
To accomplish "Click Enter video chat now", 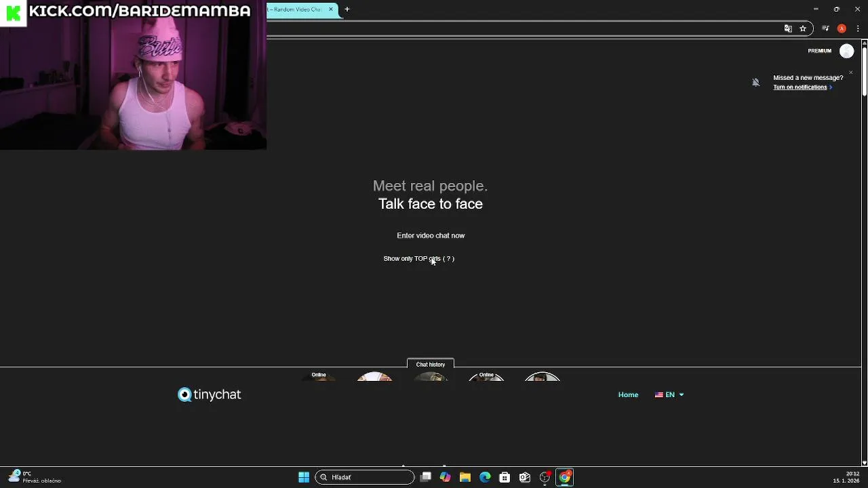I will (431, 235).
